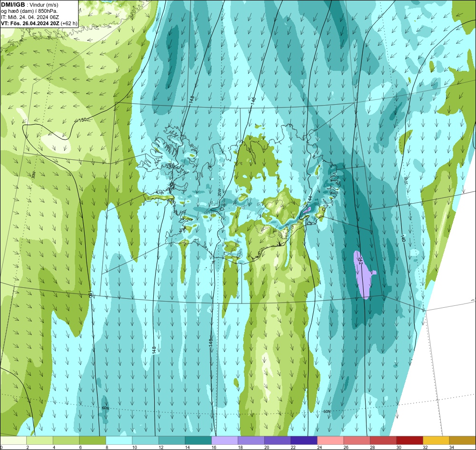Pick the 24–26 m/s light pink legend swatch

(330, 440)
